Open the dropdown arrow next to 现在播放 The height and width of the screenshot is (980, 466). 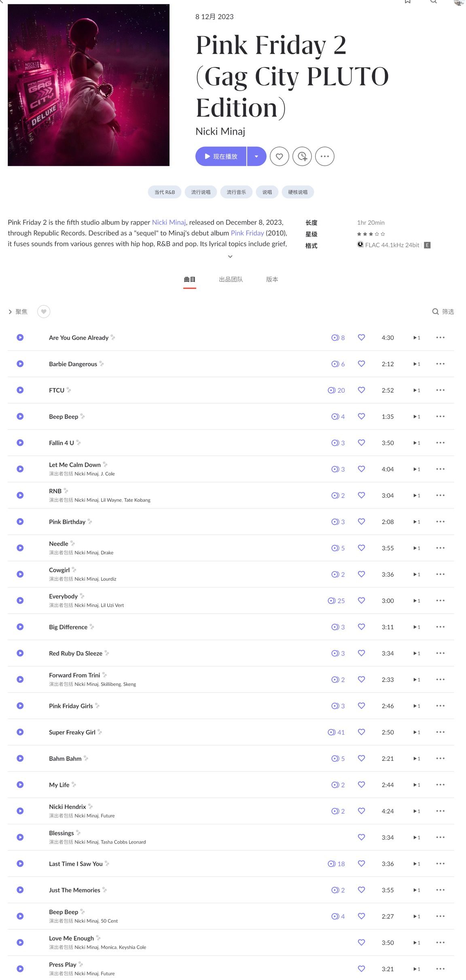[x=256, y=156]
